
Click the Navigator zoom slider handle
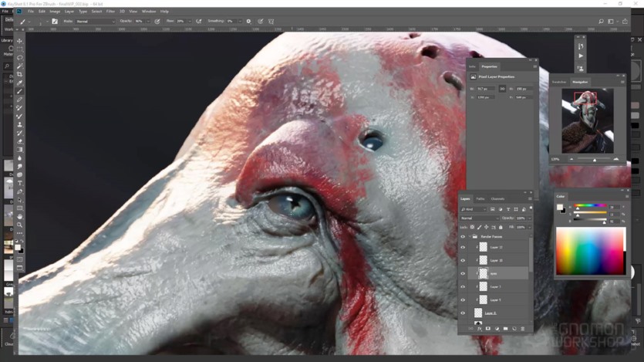point(595,160)
